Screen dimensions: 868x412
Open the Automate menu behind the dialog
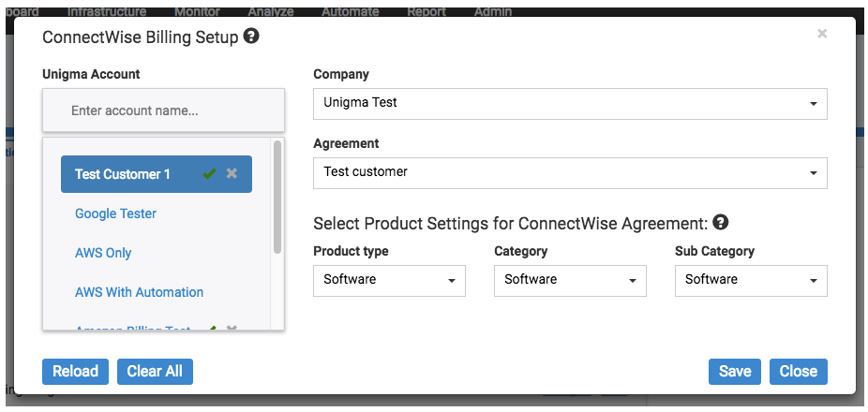click(x=350, y=11)
